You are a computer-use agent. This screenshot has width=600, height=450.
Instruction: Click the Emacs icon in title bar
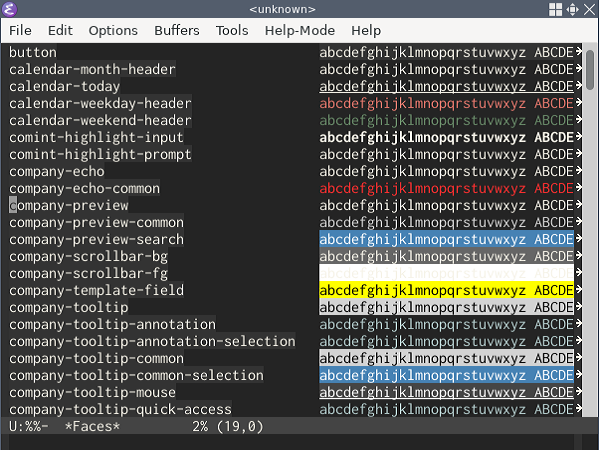coord(9,9)
